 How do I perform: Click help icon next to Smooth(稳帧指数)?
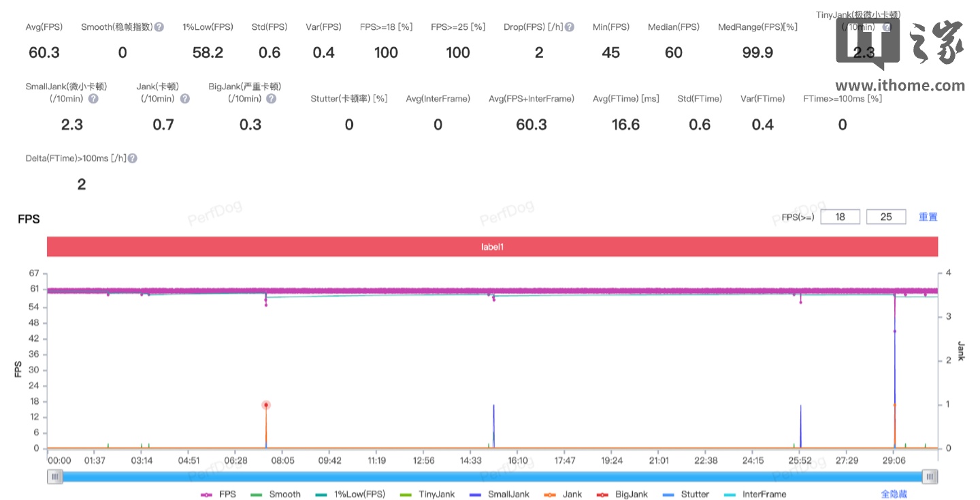(159, 27)
